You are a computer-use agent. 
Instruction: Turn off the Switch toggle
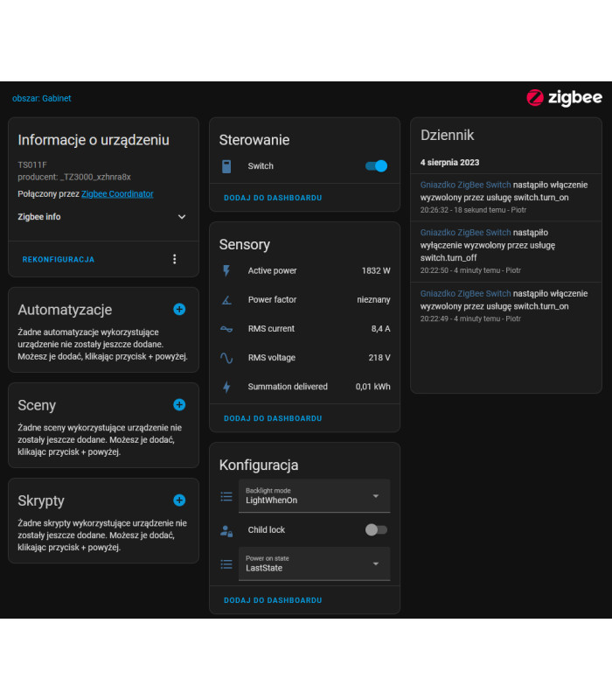(x=376, y=165)
